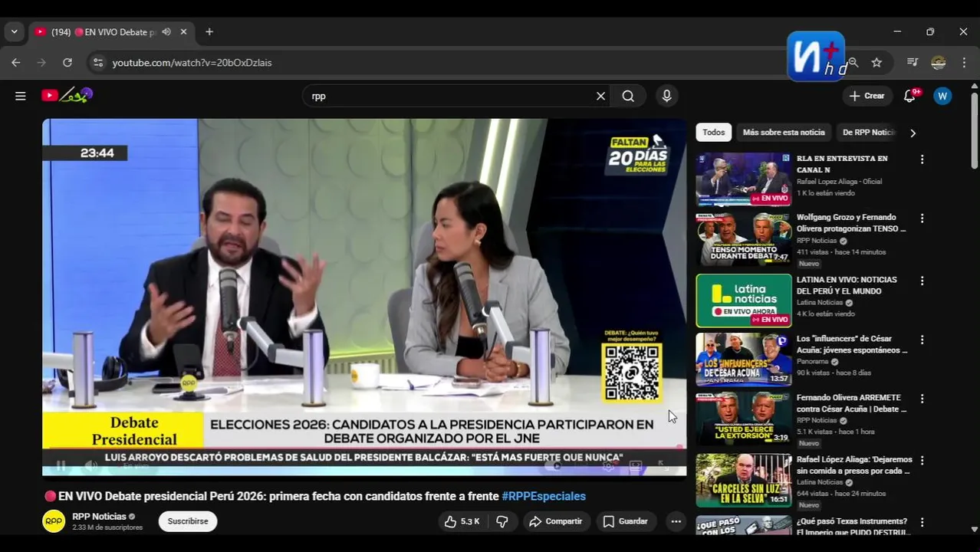Image resolution: width=980 pixels, height=552 pixels.
Task: Open options for Fernando Olivera ARREMETE video
Action: [x=922, y=399]
